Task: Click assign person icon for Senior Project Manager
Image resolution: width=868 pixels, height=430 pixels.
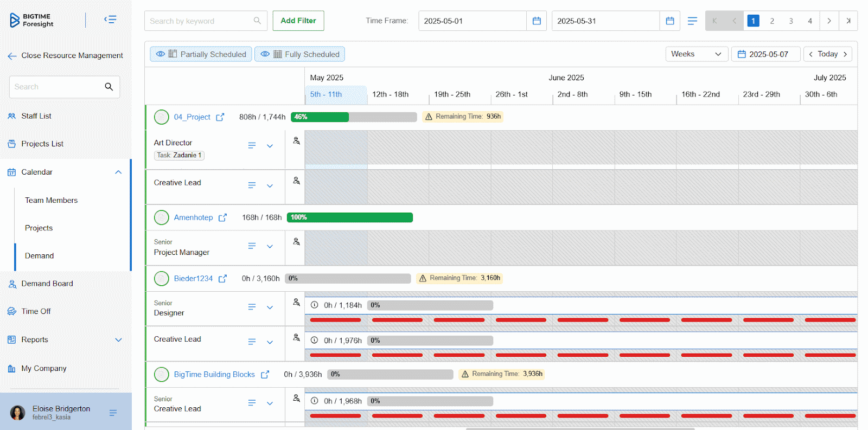Action: pyautogui.click(x=297, y=242)
